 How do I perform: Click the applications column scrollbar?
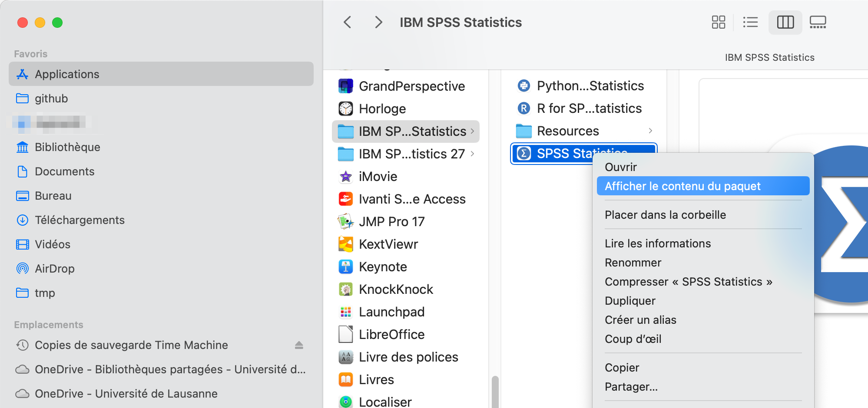click(495, 391)
